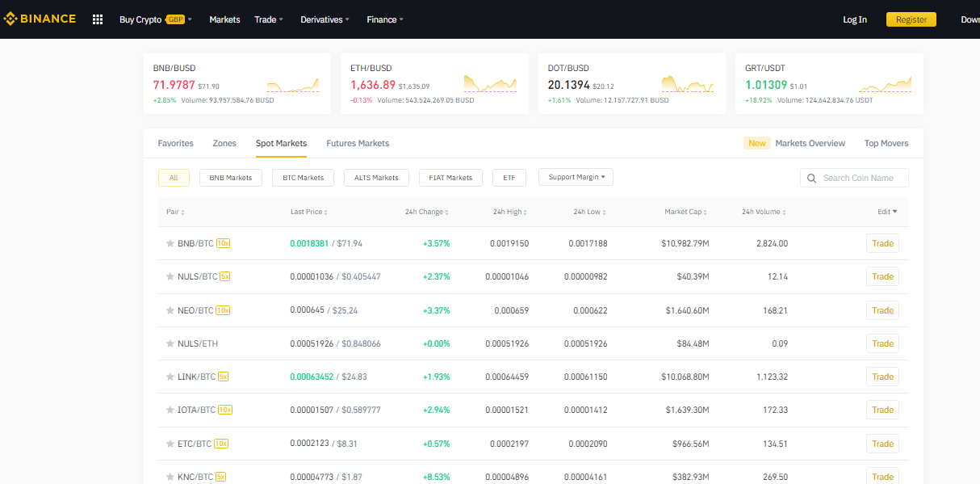
Task: Toggle favorite star for LINK/BTC
Action: pos(170,377)
